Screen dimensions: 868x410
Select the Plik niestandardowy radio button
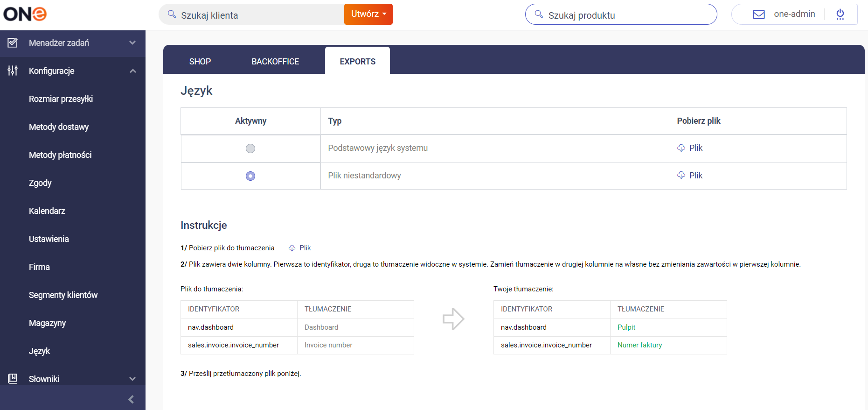(x=250, y=176)
